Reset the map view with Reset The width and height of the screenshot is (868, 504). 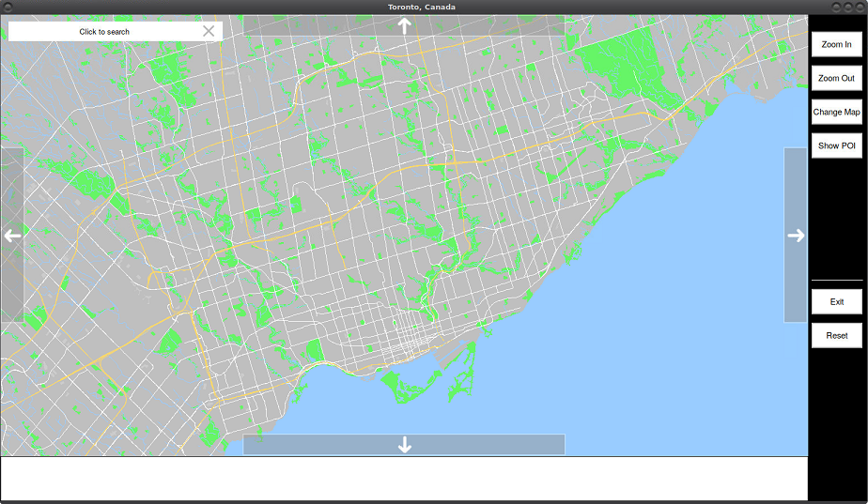click(x=836, y=335)
